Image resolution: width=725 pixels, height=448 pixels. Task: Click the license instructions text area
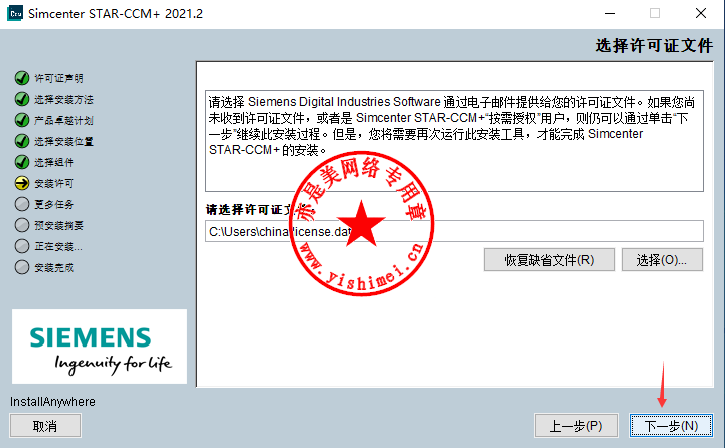(x=455, y=141)
